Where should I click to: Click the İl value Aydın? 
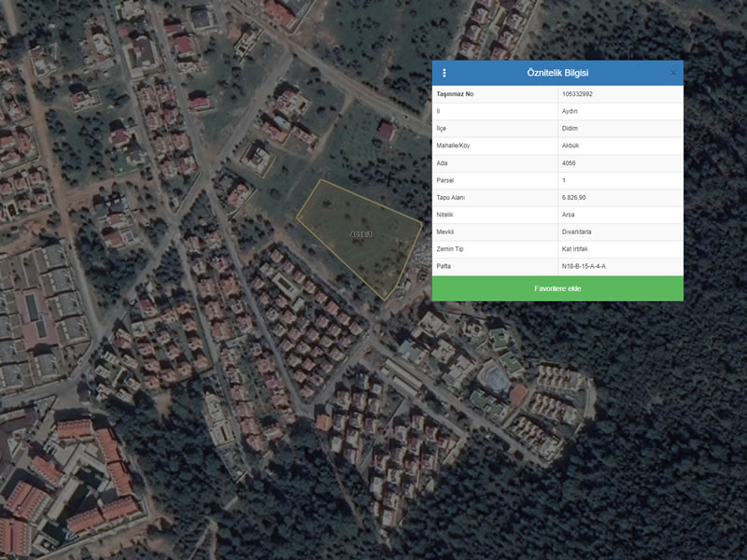pos(571,111)
